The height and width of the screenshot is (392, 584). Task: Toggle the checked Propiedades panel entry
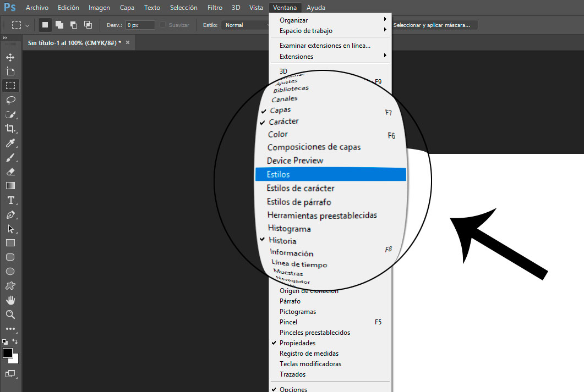coord(330,343)
